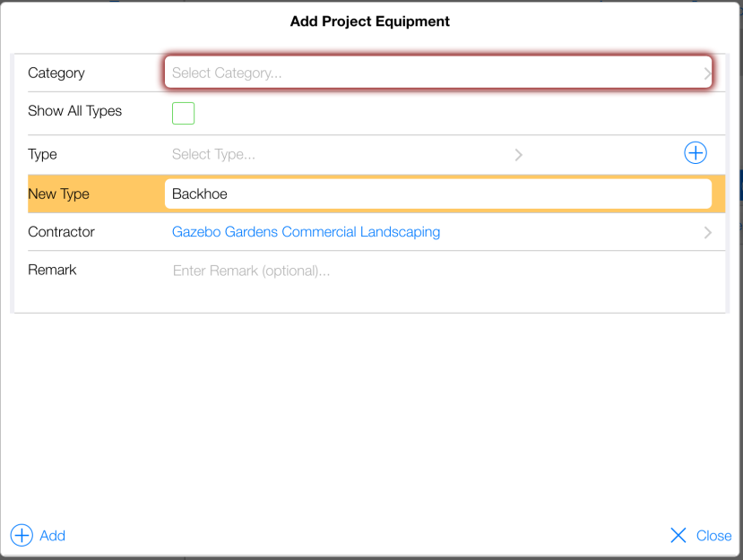Click the highlighted New Type label
The height and width of the screenshot is (560, 743).
58,194
